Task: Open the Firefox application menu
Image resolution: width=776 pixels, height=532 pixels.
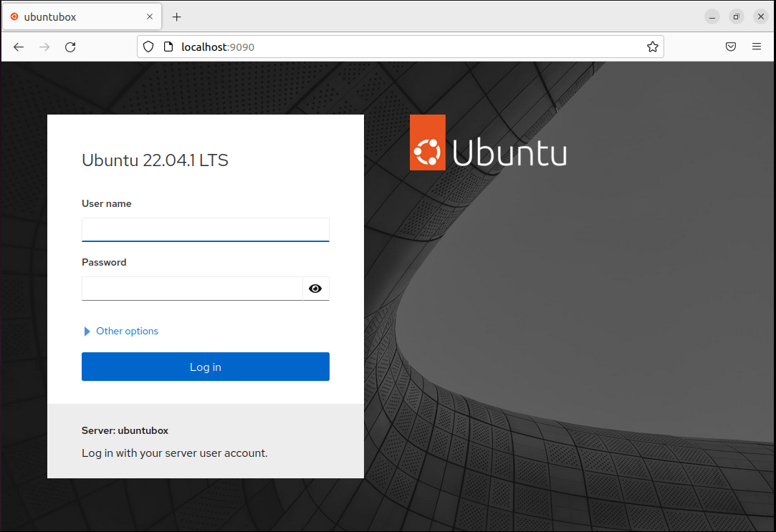Action: tap(756, 47)
